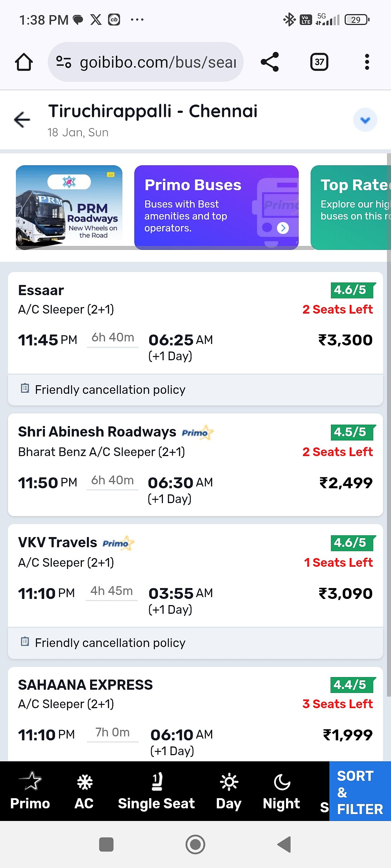Select the Shri Abinesh Roadways bus listing
The width and height of the screenshot is (391, 868).
[195, 464]
